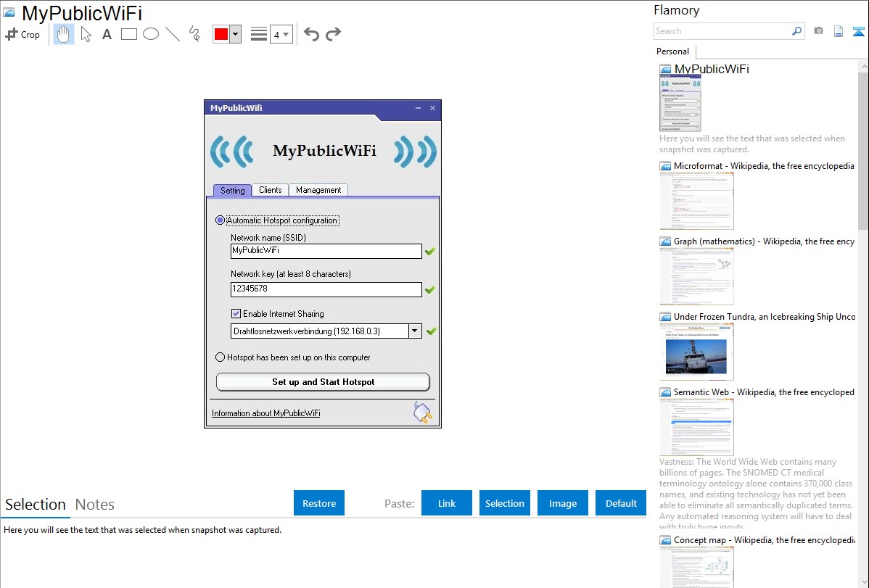
Task: Select the arrow pointer tool
Action: (x=86, y=34)
